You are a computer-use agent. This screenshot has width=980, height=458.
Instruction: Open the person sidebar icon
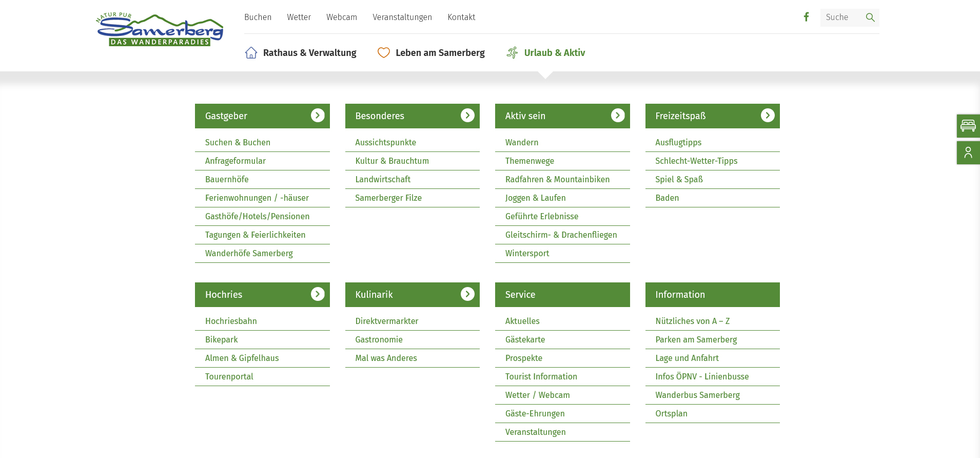[x=968, y=153]
